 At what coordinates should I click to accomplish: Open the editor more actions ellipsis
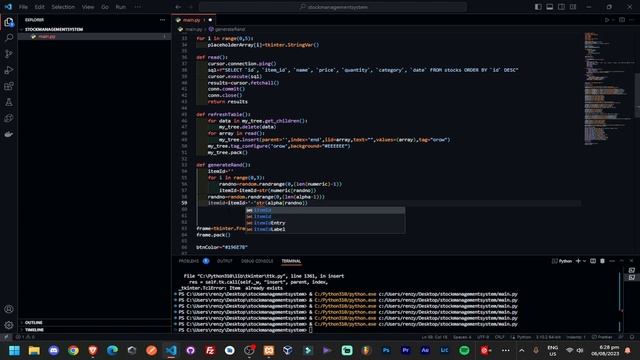(x=632, y=20)
